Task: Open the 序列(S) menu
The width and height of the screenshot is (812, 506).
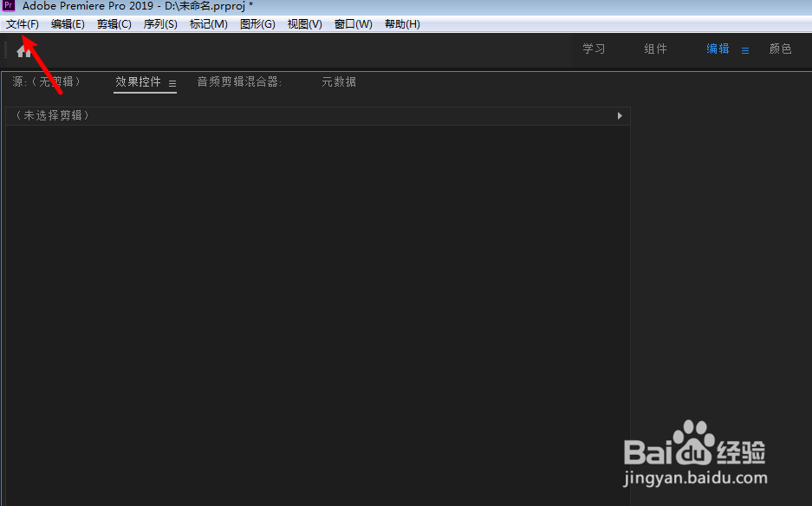Action: [160, 24]
